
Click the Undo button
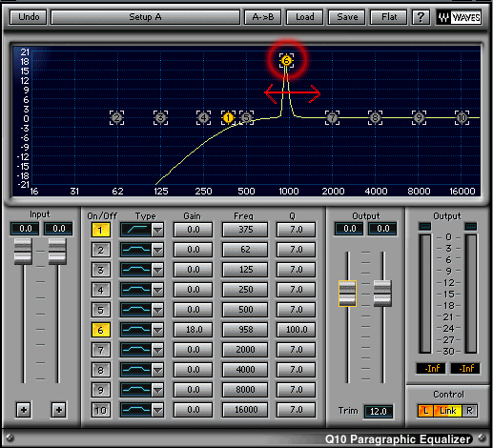coord(29,17)
